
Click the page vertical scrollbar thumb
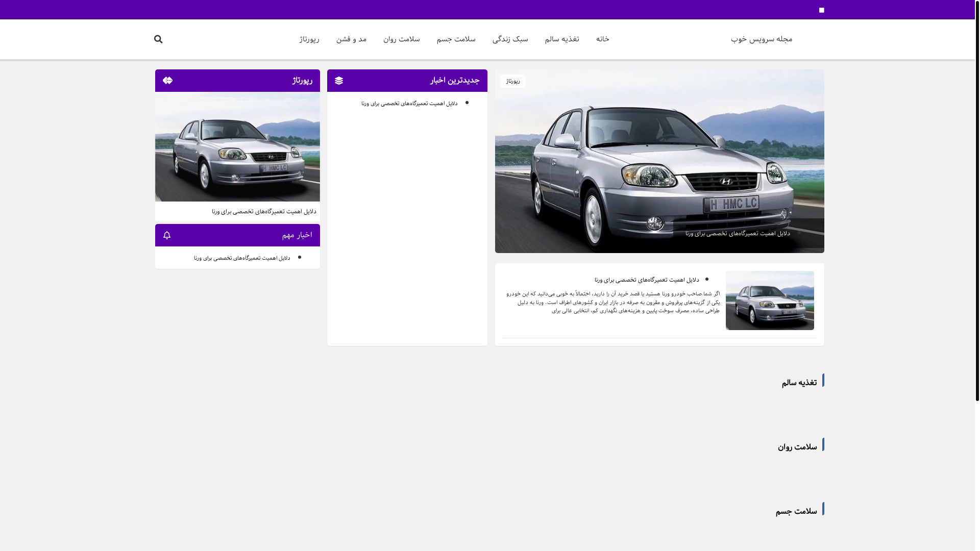977,201
